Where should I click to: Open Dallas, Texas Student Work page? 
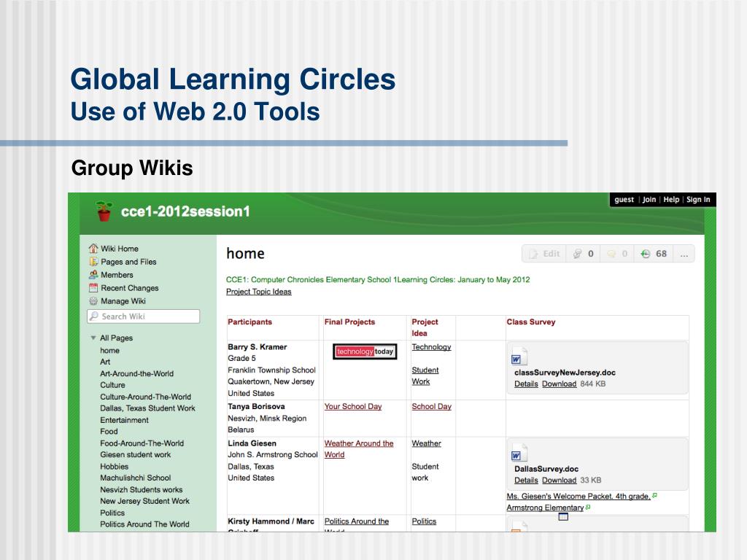tap(147, 408)
